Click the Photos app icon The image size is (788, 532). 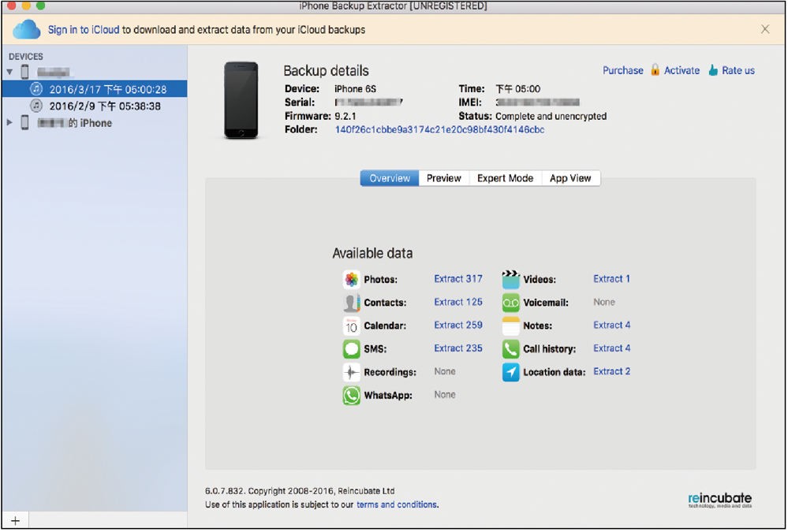pos(351,279)
